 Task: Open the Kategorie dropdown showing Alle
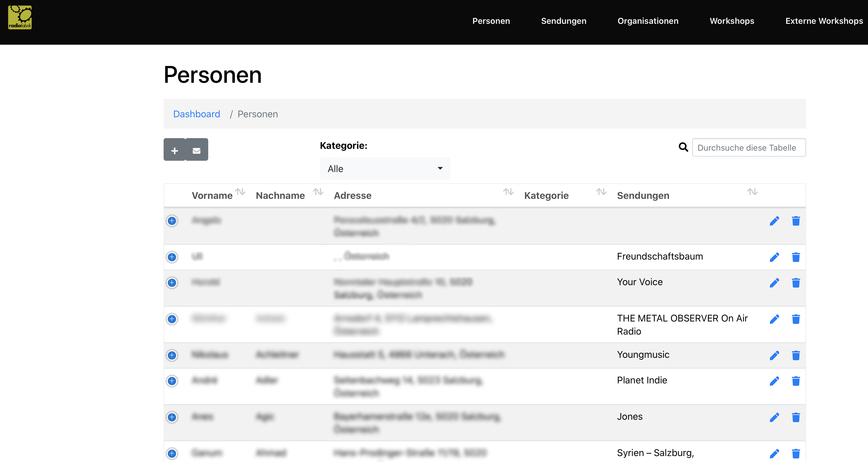[385, 168]
